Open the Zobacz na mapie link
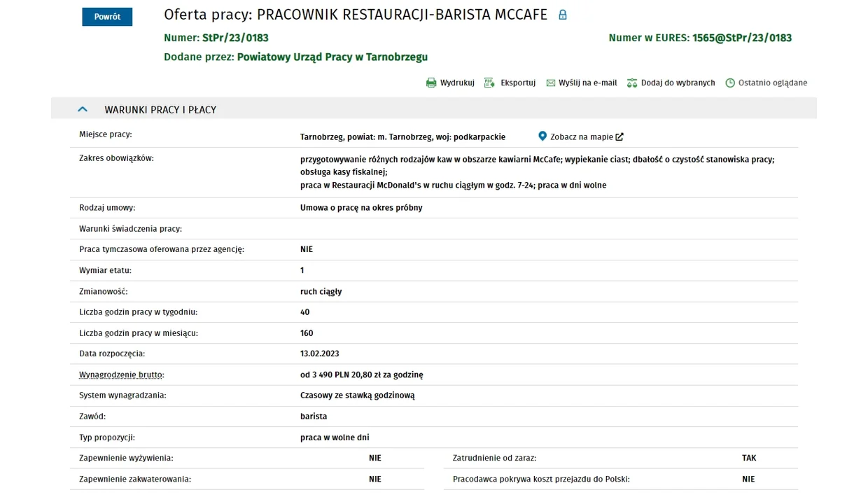The width and height of the screenshot is (854, 504). [x=582, y=137]
